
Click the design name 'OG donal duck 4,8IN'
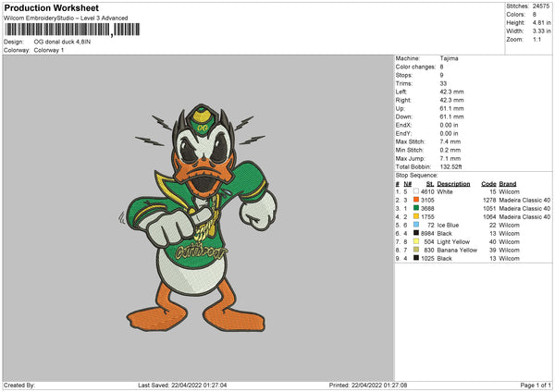tap(62, 42)
